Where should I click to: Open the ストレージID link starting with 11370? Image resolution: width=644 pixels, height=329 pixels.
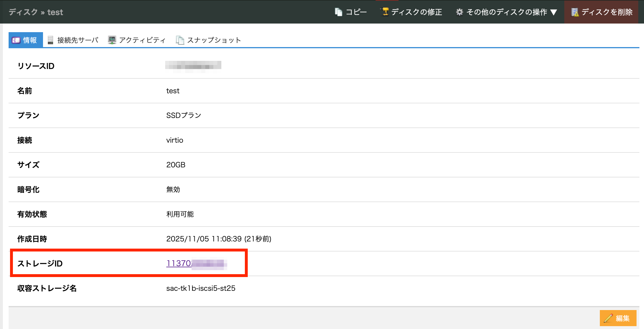[179, 263]
